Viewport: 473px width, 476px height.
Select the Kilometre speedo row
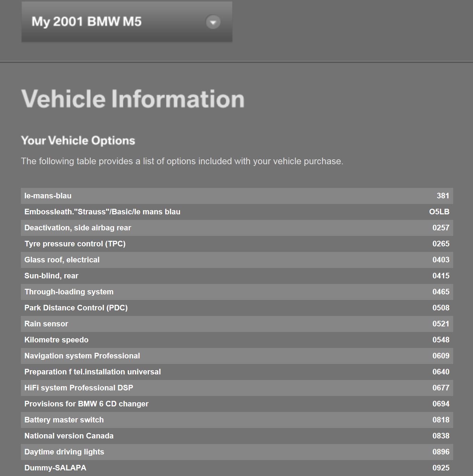(237, 340)
